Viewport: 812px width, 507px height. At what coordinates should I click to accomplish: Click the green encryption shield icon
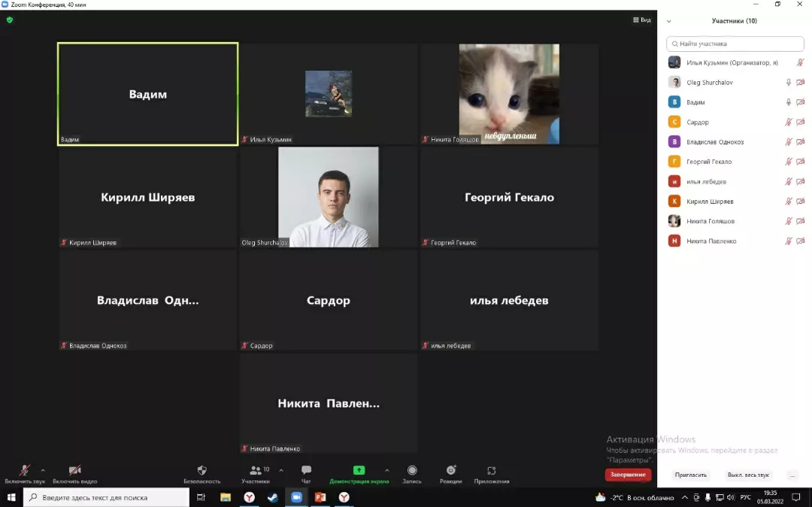10,20
